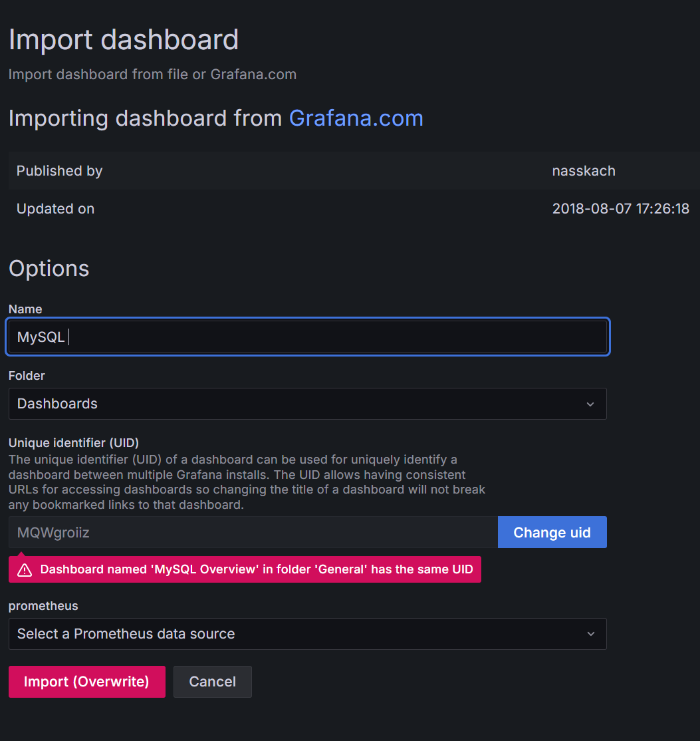This screenshot has height=741, width=700.
Task: Open the Prometheus data source dropdown
Action: (308, 634)
